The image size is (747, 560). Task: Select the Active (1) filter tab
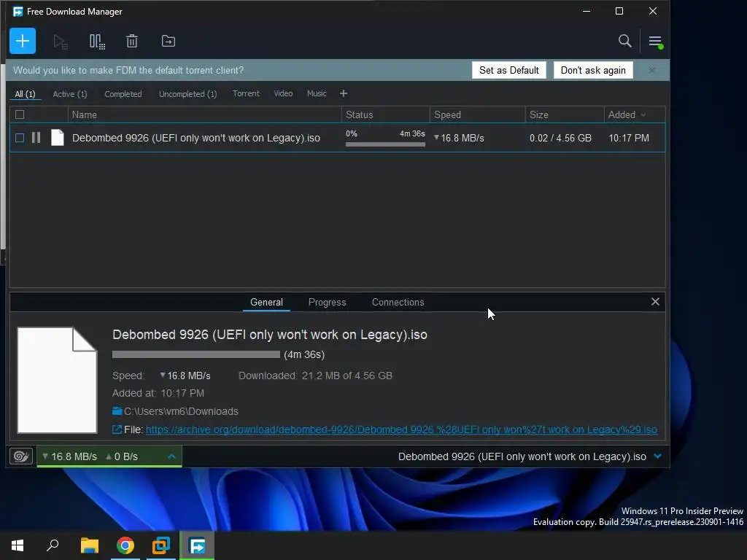tap(70, 94)
